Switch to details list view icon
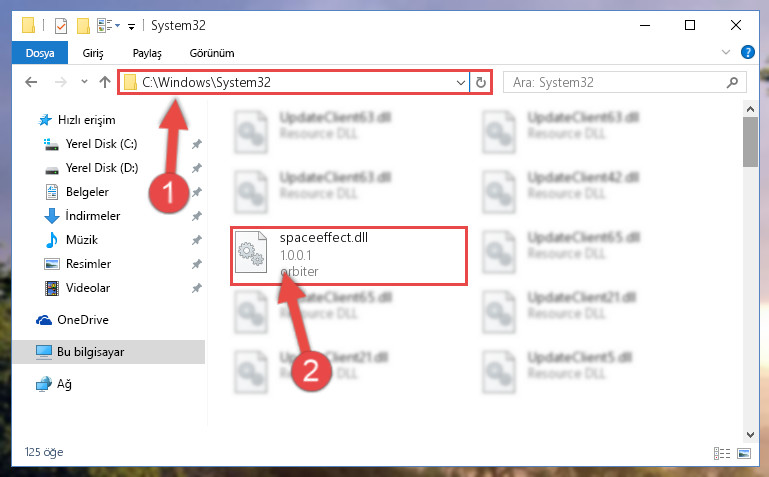The width and height of the screenshot is (769, 477). click(722, 453)
